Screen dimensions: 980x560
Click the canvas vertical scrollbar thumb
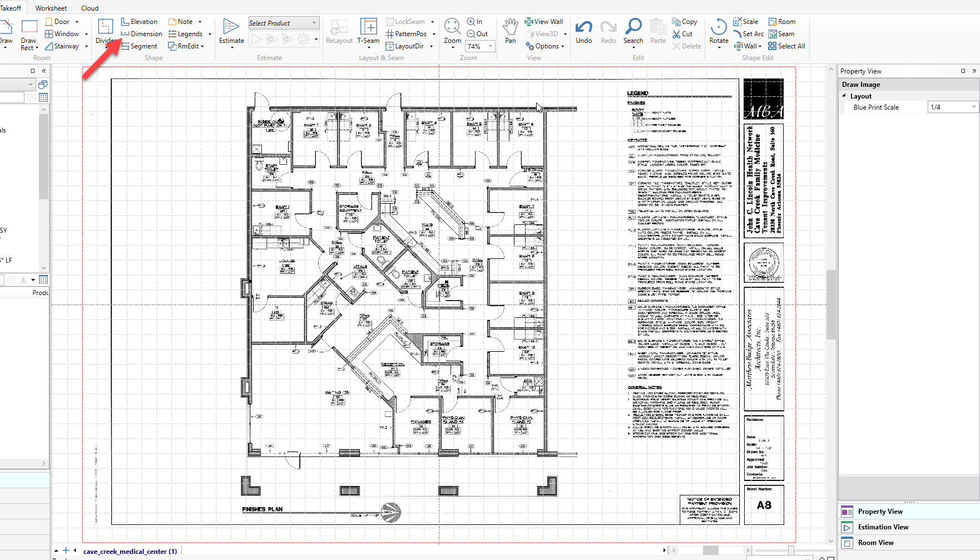pyautogui.click(x=831, y=304)
